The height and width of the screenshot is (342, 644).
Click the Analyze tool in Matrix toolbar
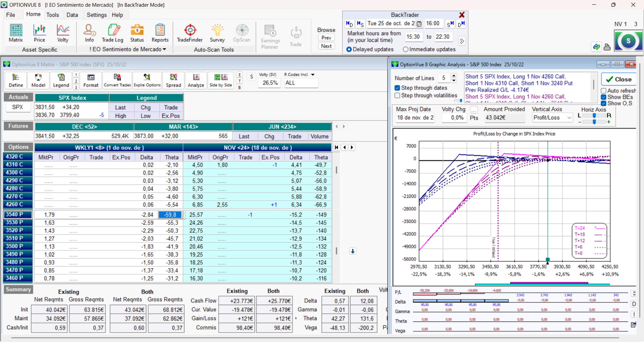coord(196,81)
